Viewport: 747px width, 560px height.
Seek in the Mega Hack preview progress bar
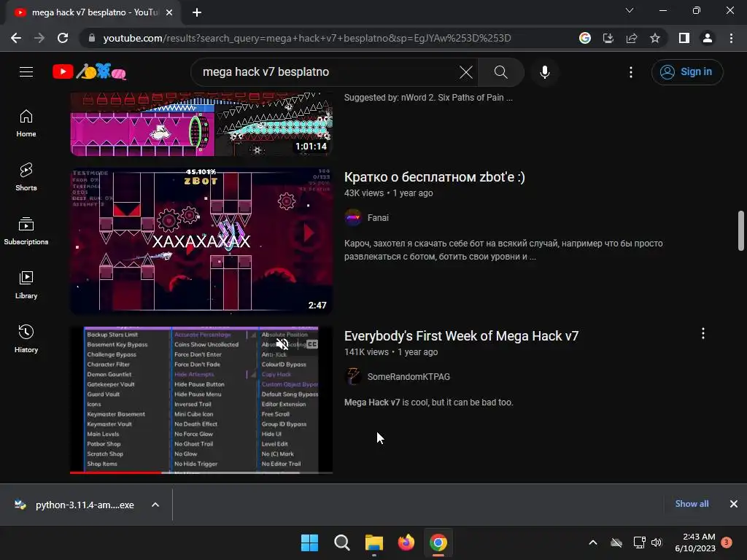point(201,472)
